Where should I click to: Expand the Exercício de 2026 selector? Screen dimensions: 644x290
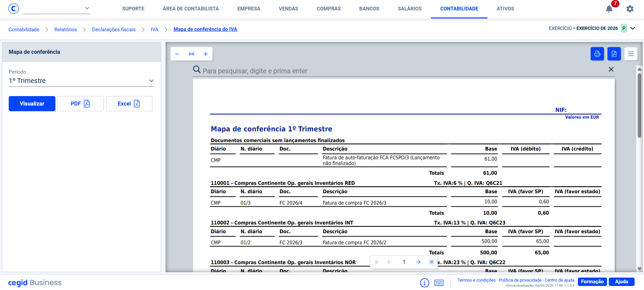[633, 28]
